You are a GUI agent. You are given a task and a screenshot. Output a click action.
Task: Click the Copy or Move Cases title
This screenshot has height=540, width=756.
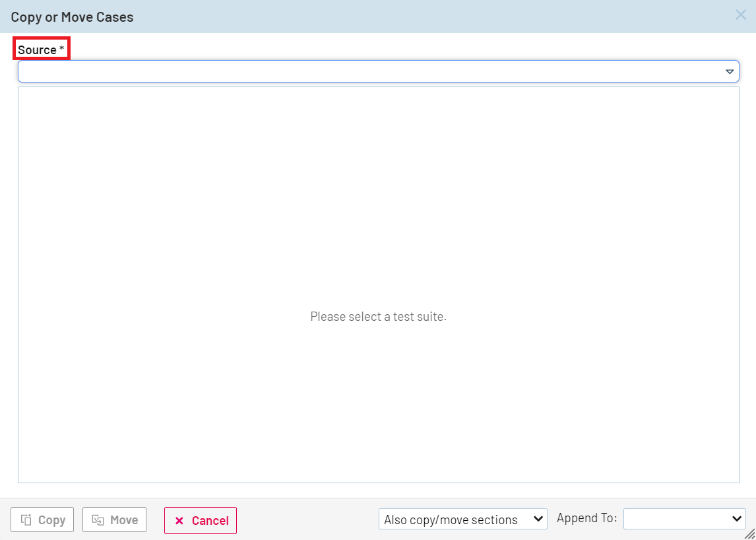[x=72, y=17]
